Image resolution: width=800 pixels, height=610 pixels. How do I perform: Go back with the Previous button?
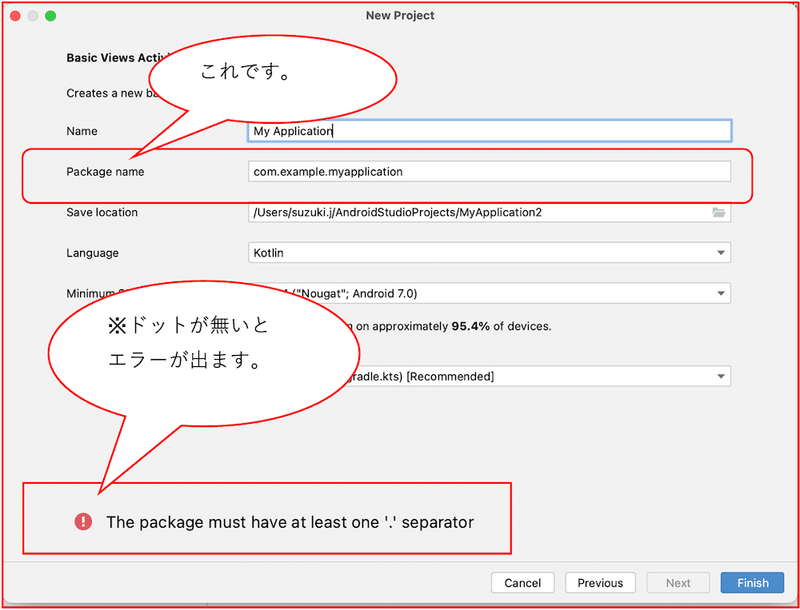click(x=600, y=583)
